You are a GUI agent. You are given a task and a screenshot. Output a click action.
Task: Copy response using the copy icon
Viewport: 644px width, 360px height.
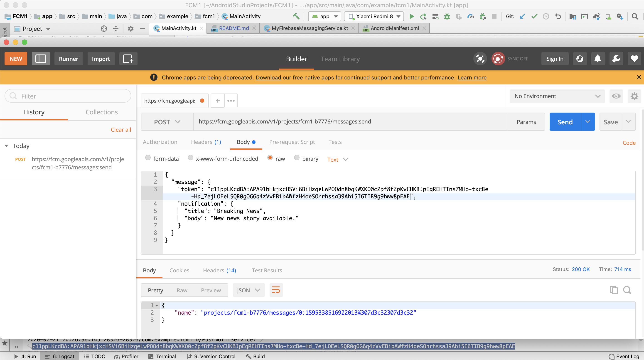(614, 290)
